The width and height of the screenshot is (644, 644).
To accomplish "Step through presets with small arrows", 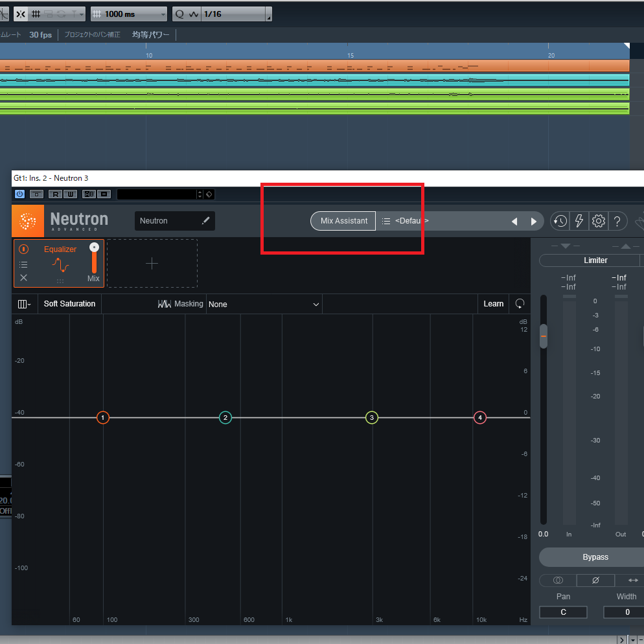I will pyautogui.click(x=200, y=194).
